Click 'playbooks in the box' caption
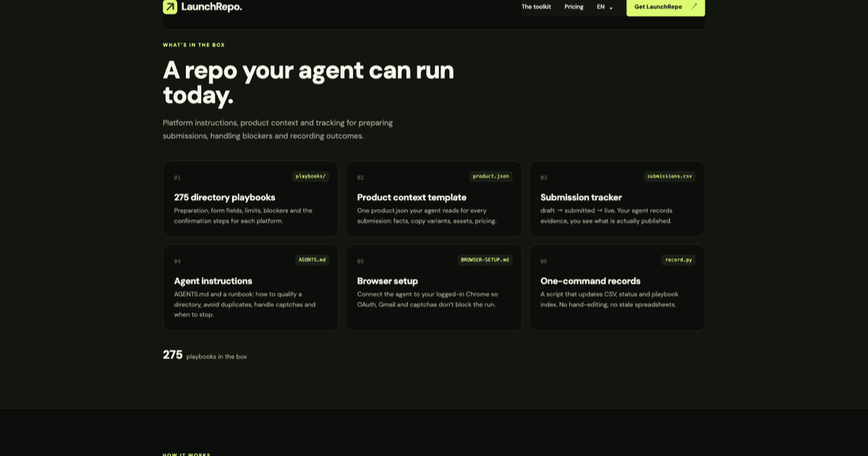Viewport: 868px width, 456px height. pyautogui.click(x=216, y=356)
